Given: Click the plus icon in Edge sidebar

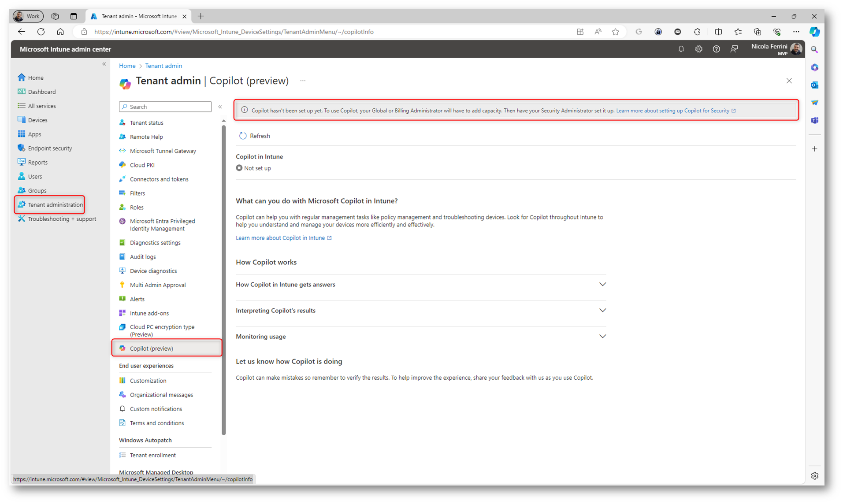Looking at the screenshot, I should pyautogui.click(x=814, y=149).
